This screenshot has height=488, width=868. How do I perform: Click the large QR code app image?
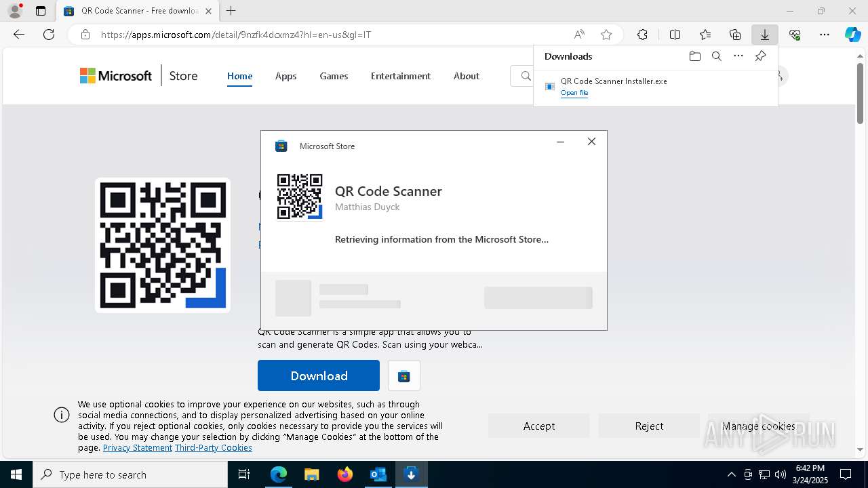pyautogui.click(x=163, y=245)
